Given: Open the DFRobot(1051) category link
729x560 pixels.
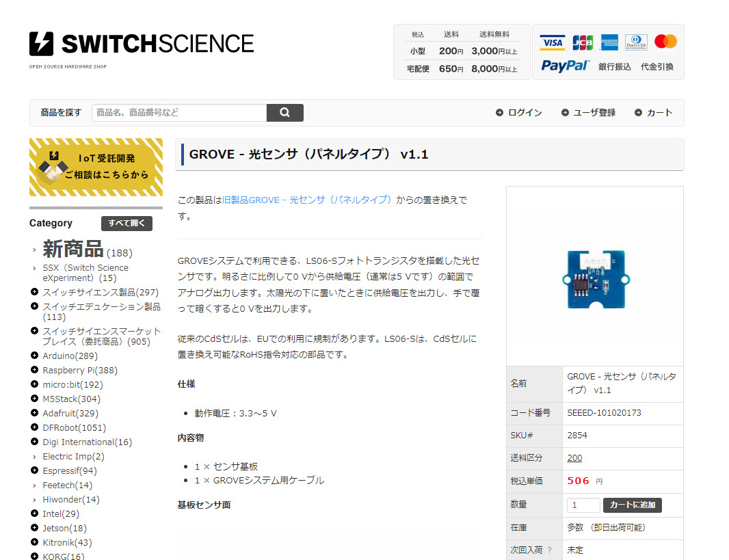Looking at the screenshot, I should 75,428.
